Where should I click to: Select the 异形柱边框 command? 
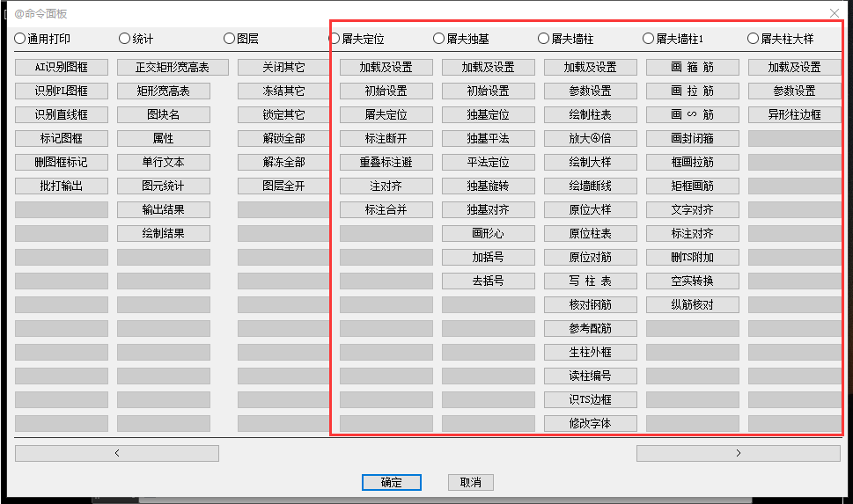point(795,115)
